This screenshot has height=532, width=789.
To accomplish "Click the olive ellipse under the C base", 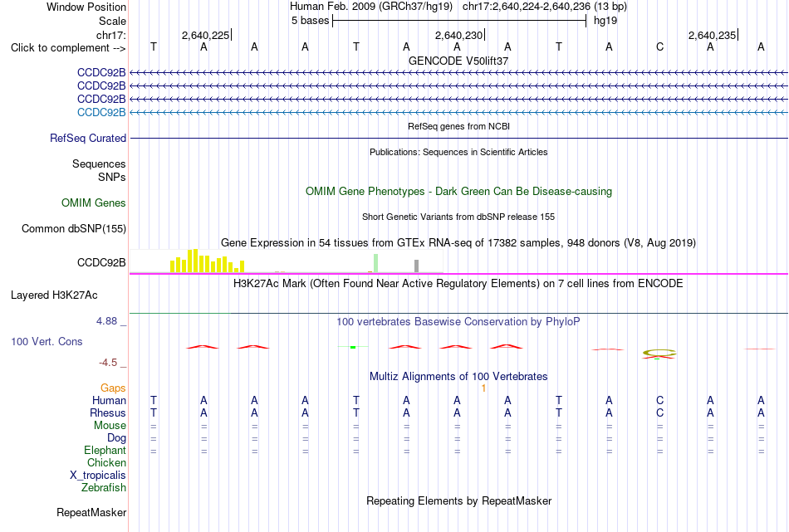I will pos(659,353).
